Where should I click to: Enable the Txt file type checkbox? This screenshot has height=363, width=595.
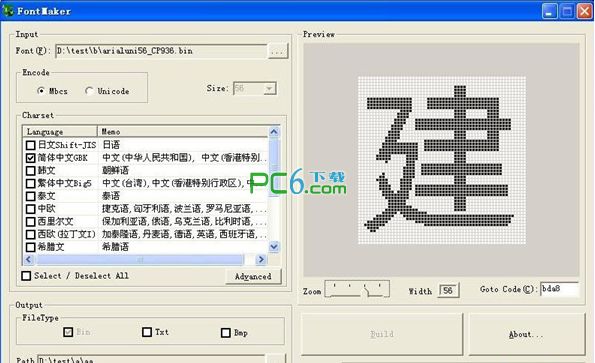click(x=147, y=332)
